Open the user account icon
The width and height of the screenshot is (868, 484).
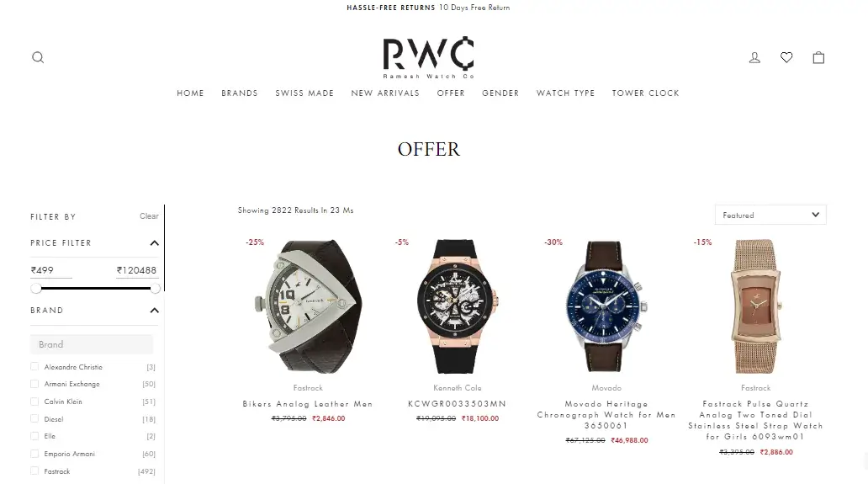[754, 57]
